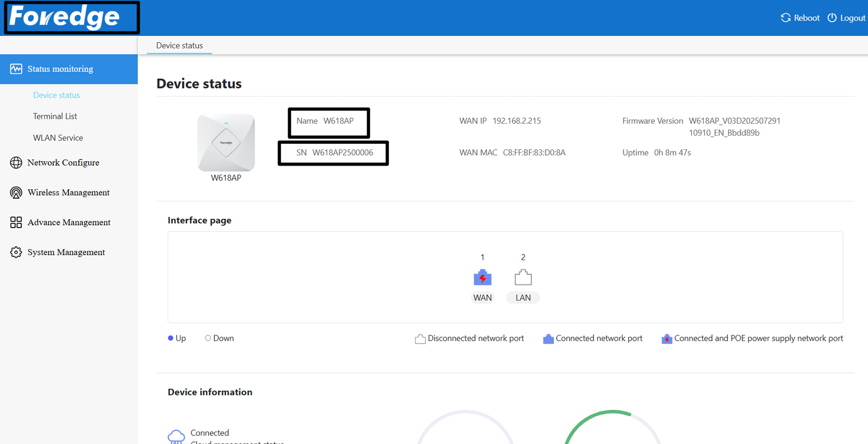Click the Connected cloud status text
The width and height of the screenshot is (868, 444).
point(209,433)
